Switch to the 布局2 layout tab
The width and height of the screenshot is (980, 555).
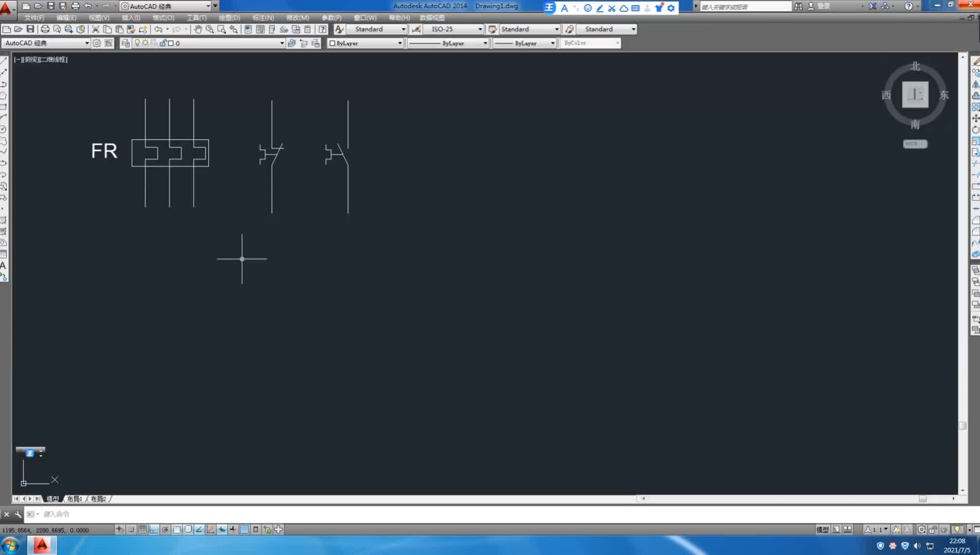[98, 499]
